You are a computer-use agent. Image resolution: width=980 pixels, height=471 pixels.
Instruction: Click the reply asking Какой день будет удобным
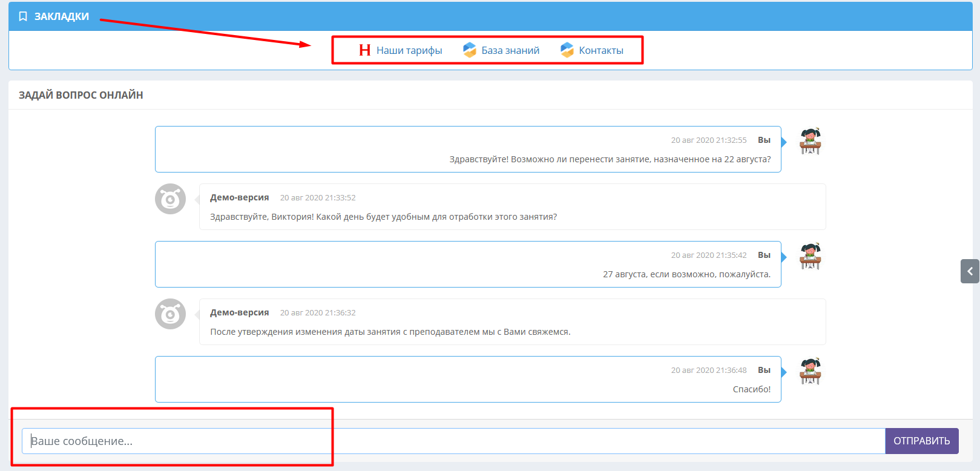pos(384,217)
